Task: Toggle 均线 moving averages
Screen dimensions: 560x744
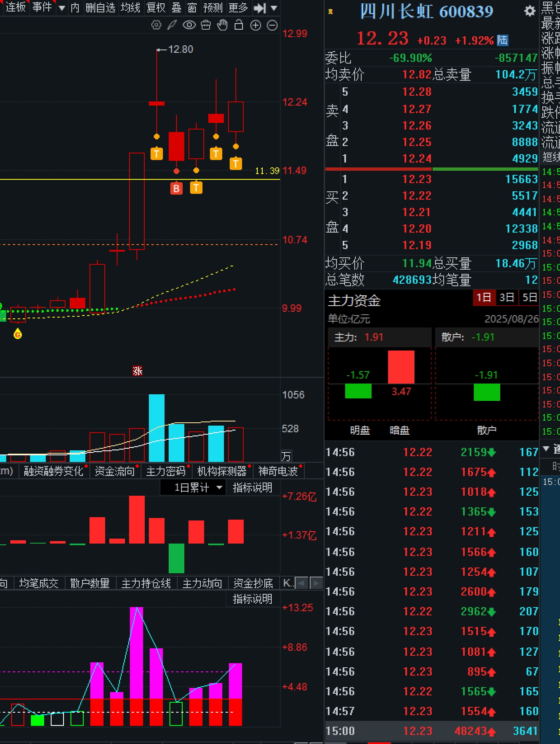Action: click(x=130, y=7)
